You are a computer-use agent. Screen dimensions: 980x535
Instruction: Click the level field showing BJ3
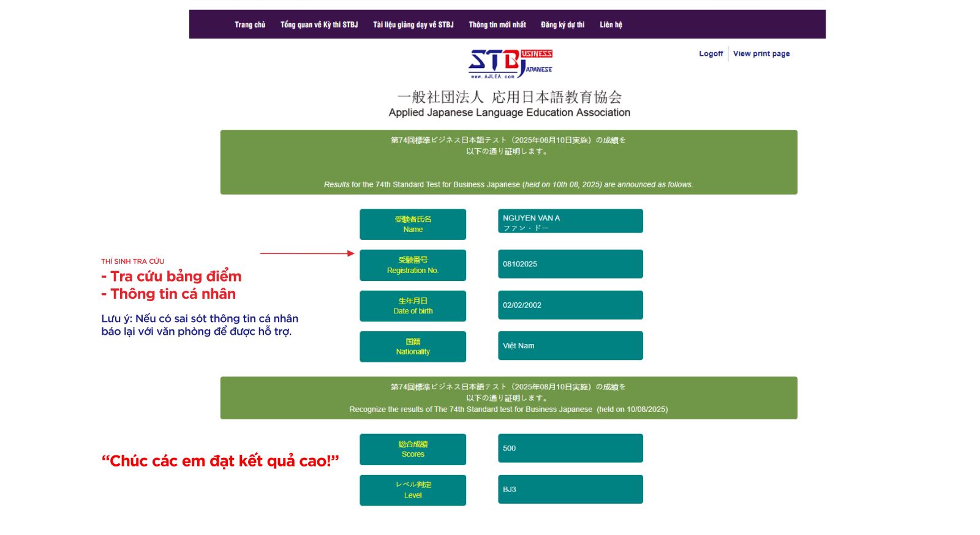pyautogui.click(x=570, y=489)
